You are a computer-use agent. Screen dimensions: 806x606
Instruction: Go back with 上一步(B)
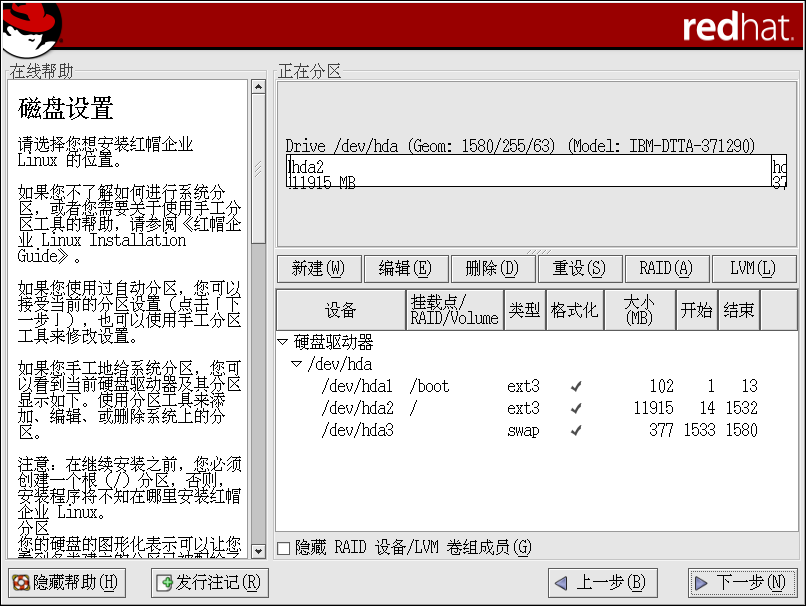603,583
